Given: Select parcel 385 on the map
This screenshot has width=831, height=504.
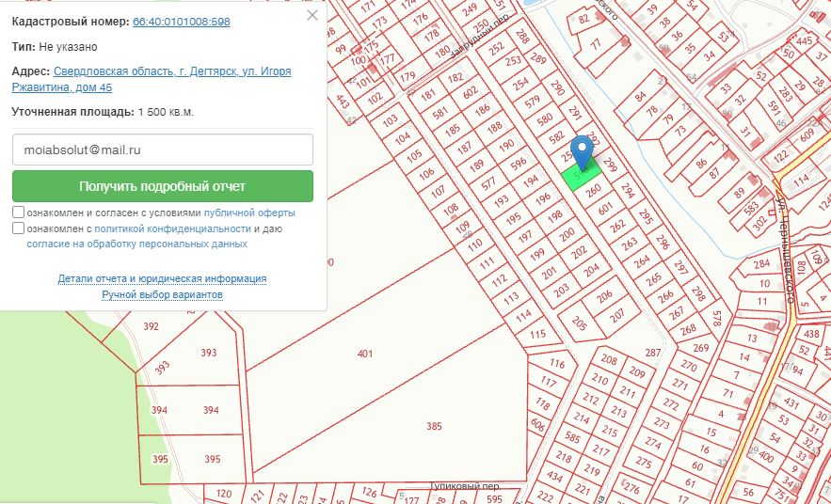Looking at the screenshot, I should click(x=434, y=426).
